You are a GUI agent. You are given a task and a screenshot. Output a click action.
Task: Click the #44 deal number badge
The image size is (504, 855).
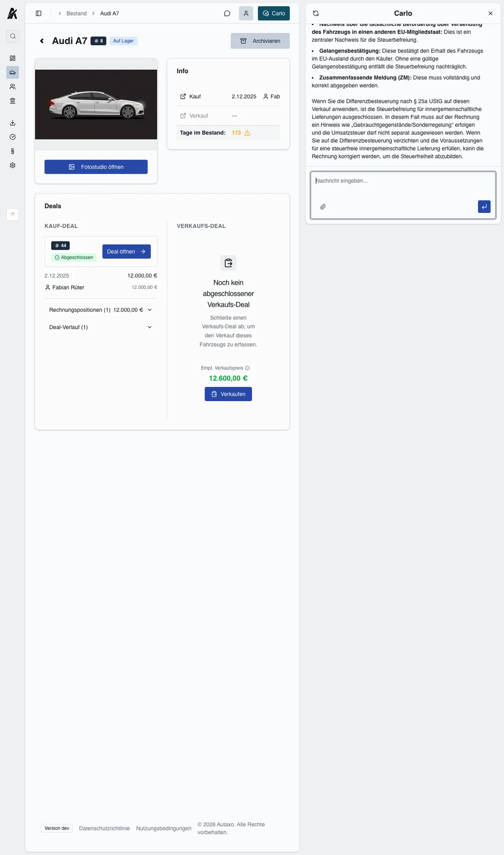pyautogui.click(x=60, y=246)
